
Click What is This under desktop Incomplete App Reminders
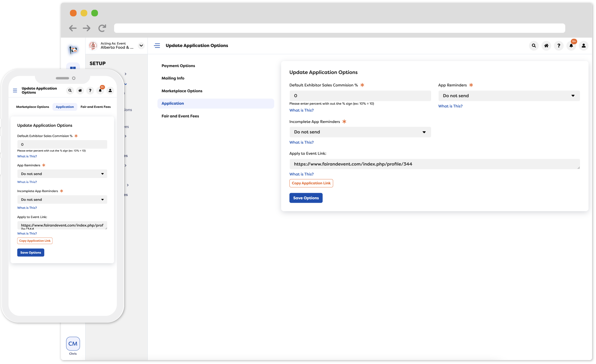pos(301,142)
